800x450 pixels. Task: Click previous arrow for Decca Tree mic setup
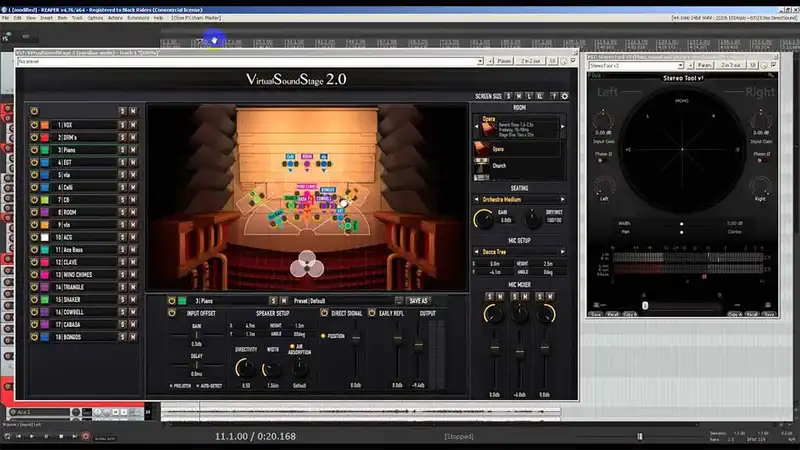(477, 252)
